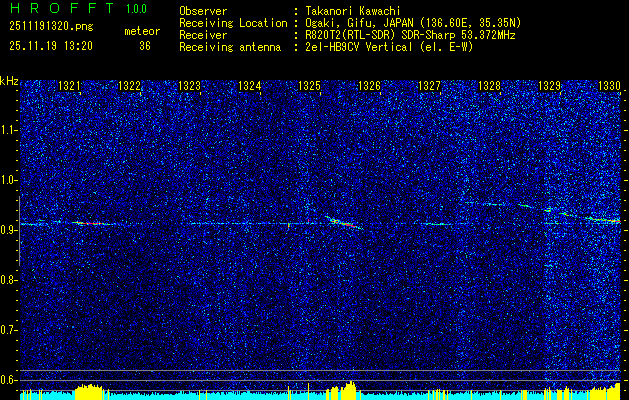Click the 1321 time marker
Image resolution: width=629 pixels, height=400 pixels.
pos(69,85)
